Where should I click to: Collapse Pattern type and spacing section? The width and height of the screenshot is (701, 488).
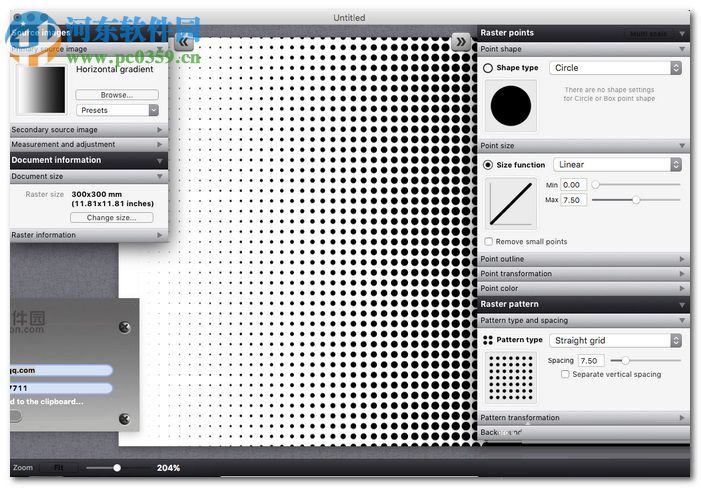tap(584, 320)
